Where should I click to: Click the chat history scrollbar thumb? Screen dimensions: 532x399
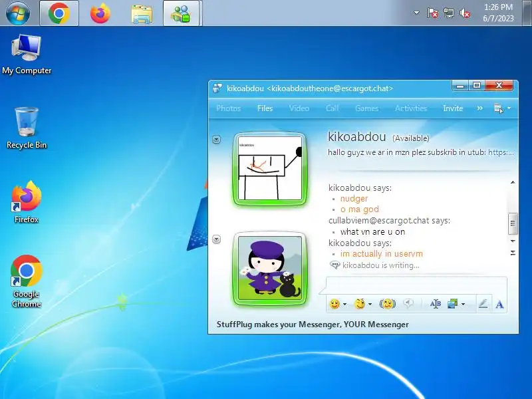click(513, 223)
